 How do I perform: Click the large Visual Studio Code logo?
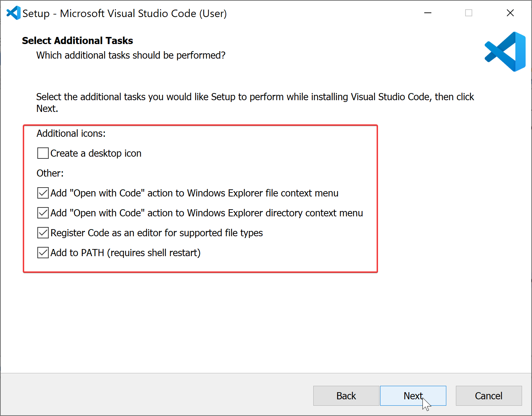[505, 52]
